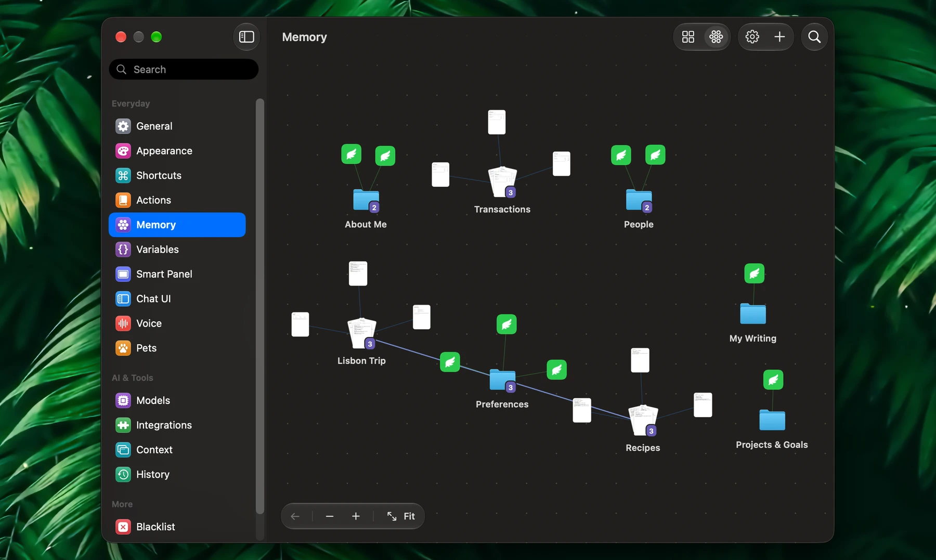Open search using magnifier icon top right
This screenshot has width=936, height=560.
click(814, 37)
